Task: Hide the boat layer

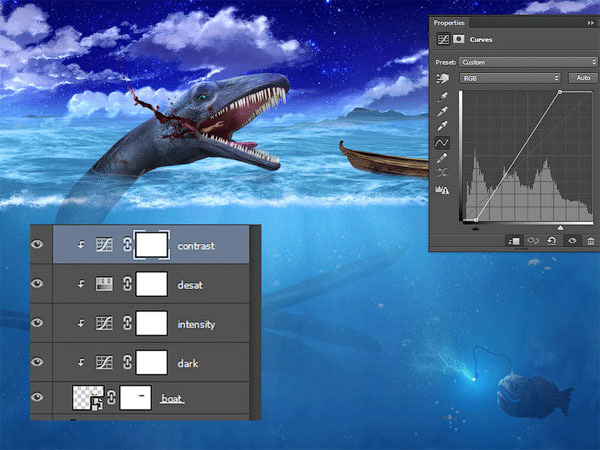Action: [x=37, y=397]
